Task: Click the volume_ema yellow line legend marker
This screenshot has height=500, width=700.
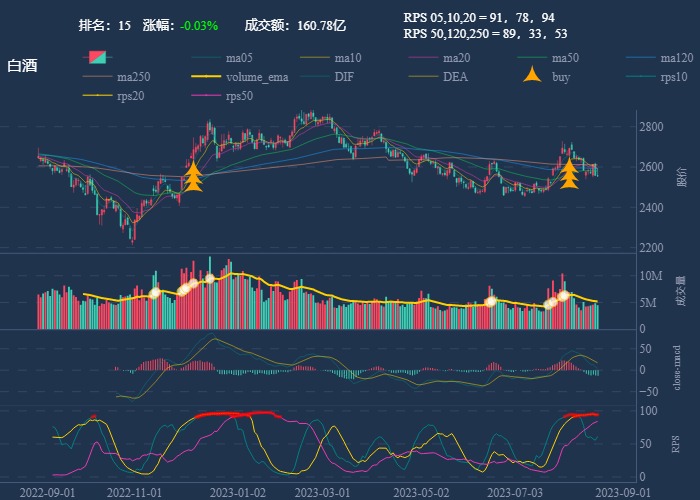Action: pyautogui.click(x=207, y=76)
